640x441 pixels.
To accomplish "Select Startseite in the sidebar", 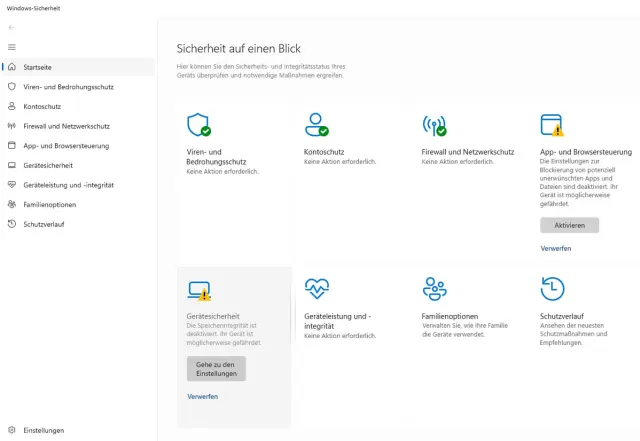I will (x=38, y=67).
